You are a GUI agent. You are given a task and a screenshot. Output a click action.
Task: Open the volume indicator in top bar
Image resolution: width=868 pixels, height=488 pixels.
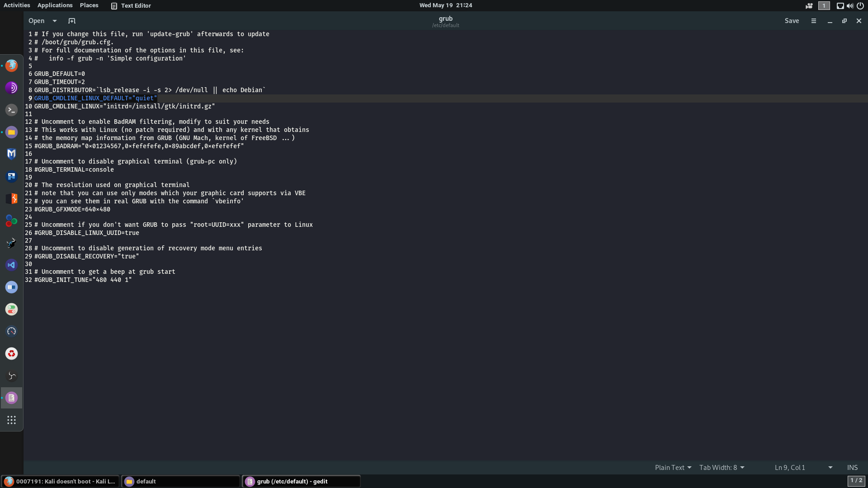click(850, 5)
